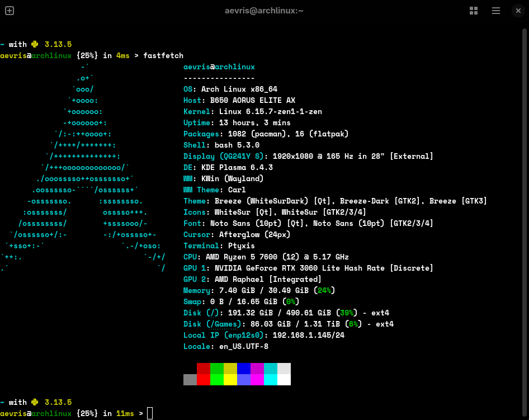Click the terminal cursor at the bottom prompt
This screenshot has width=529, height=420.
(149, 413)
